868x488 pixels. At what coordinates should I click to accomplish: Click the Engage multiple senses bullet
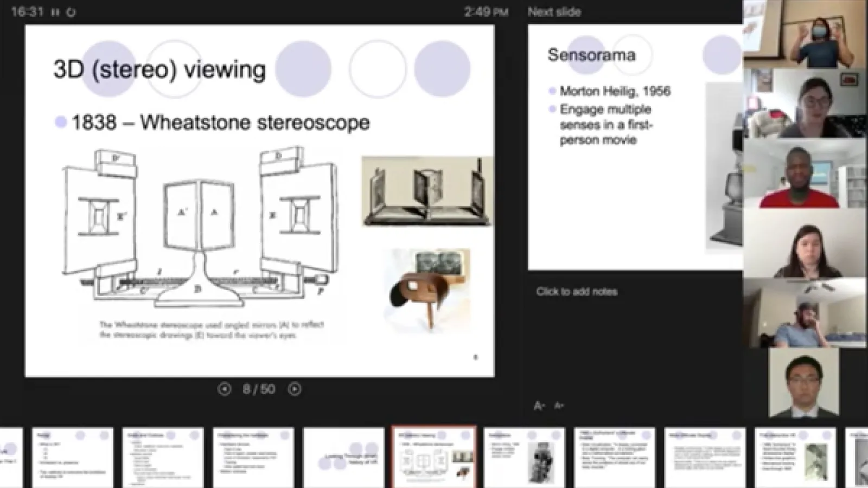pyautogui.click(x=605, y=125)
